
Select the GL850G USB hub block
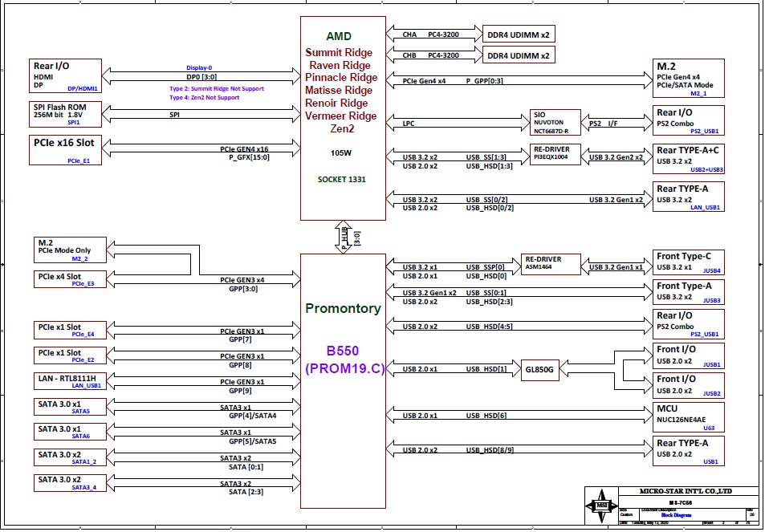[x=540, y=369]
